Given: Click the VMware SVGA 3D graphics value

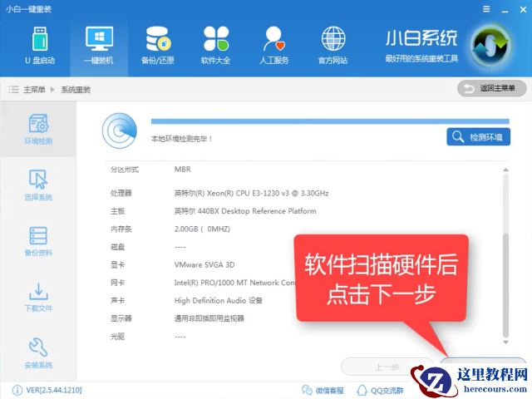Looking at the screenshot, I should (204, 264).
